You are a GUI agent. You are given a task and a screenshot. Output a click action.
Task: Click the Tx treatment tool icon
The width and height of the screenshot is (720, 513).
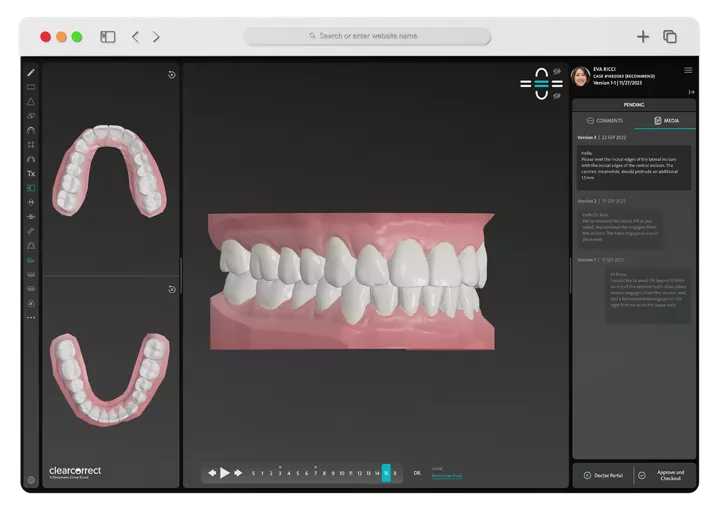click(31, 173)
